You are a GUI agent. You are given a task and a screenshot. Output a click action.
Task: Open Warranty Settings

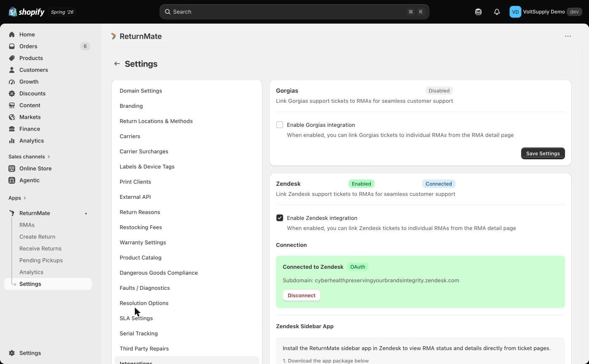pos(143,242)
